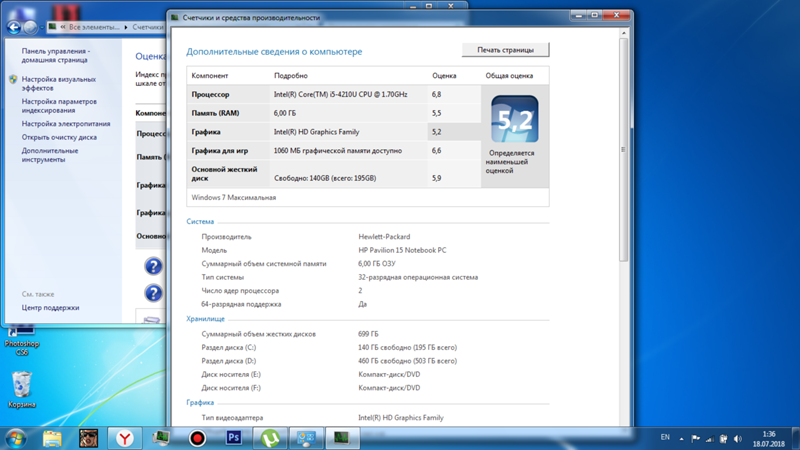Click the shield icon beside Настройка визуальных эффектов
800x450 pixels.
point(13,80)
